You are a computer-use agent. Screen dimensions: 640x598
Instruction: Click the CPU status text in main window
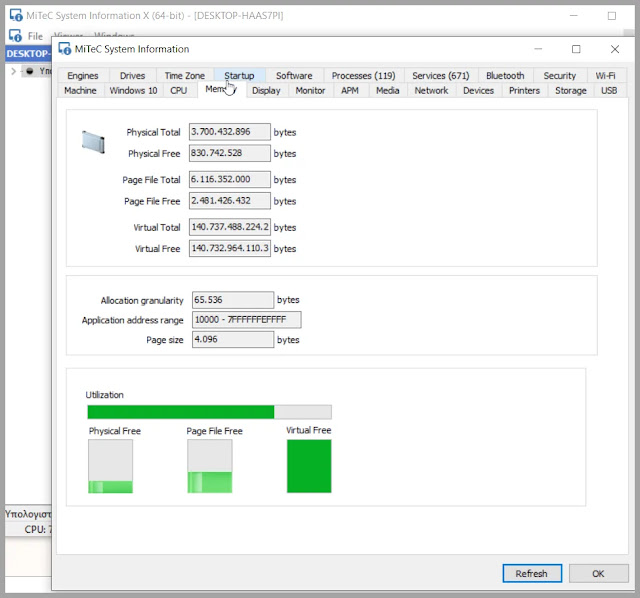(38, 529)
